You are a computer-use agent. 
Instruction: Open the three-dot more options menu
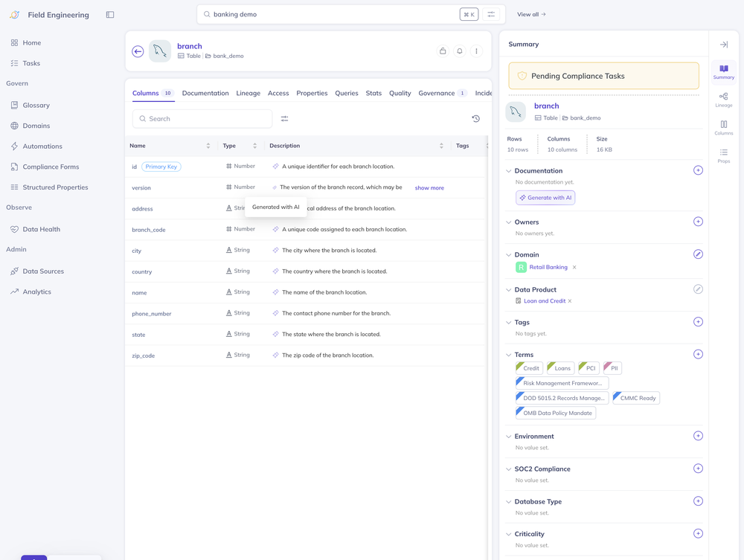click(476, 51)
